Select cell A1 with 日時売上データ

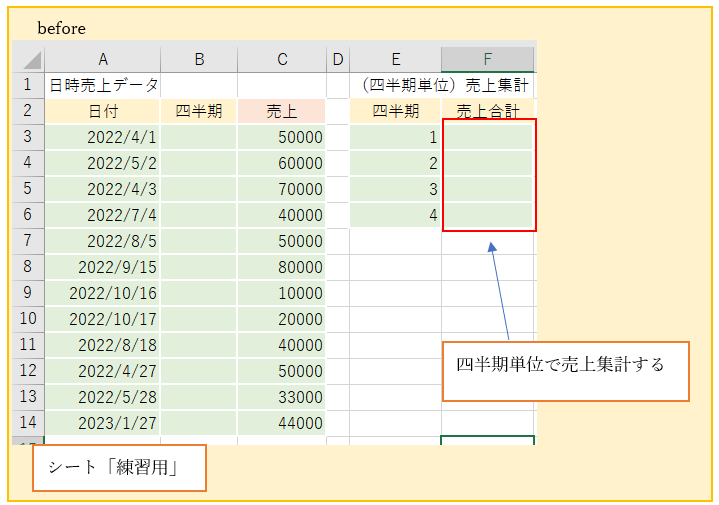(103, 85)
